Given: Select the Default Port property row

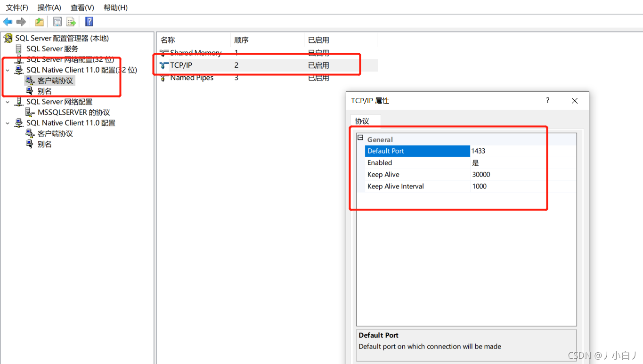Looking at the screenshot, I should pos(470,151).
